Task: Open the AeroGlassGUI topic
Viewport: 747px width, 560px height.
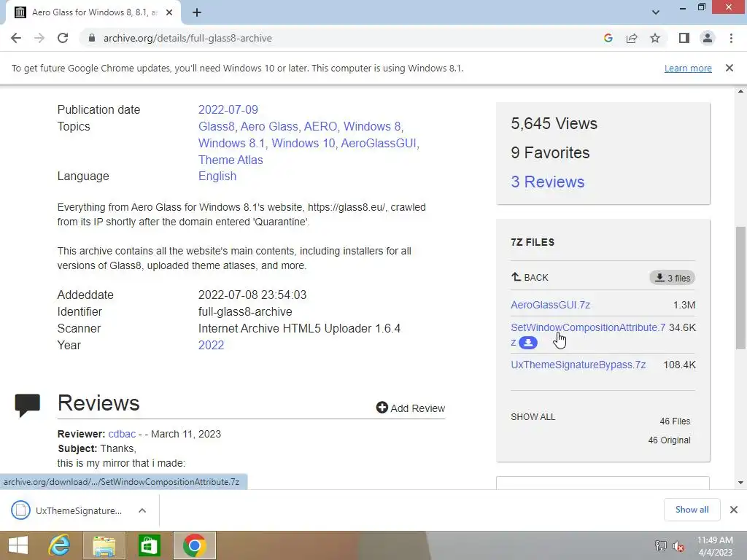Action: 379,143
